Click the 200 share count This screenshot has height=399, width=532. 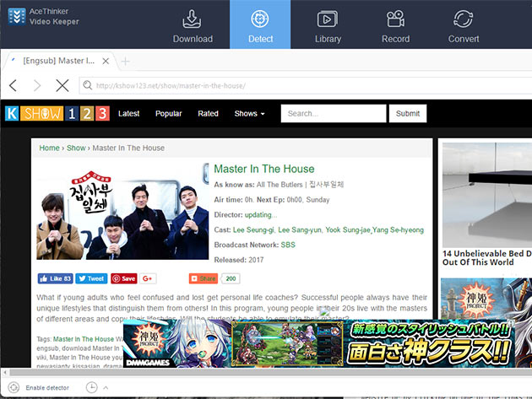[231, 278]
